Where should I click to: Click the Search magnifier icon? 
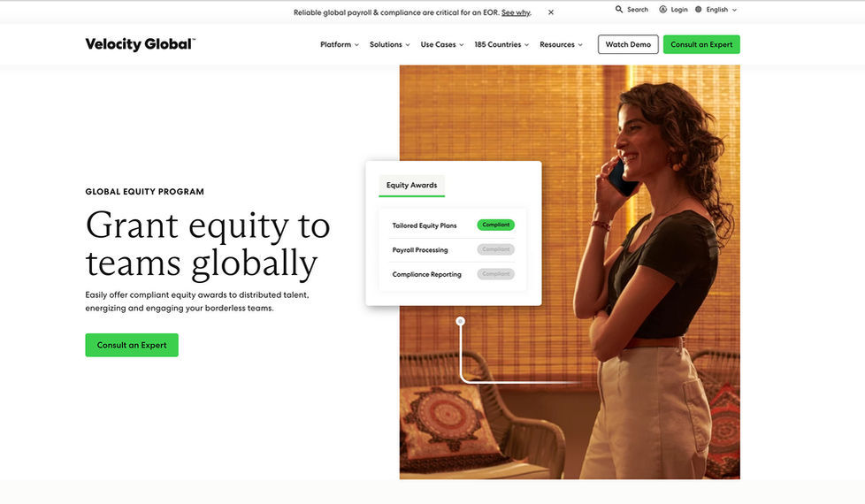point(619,10)
